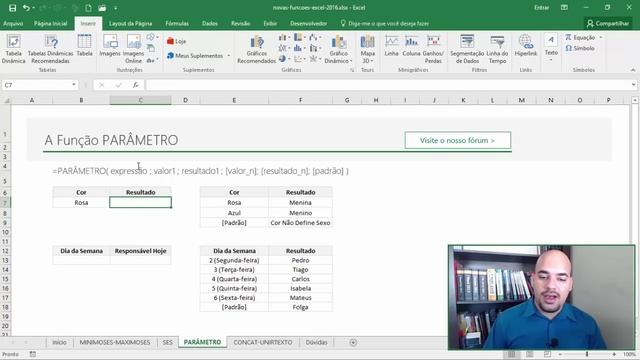
Task: Open Mapa 3D tour
Action: pyautogui.click(x=367, y=49)
